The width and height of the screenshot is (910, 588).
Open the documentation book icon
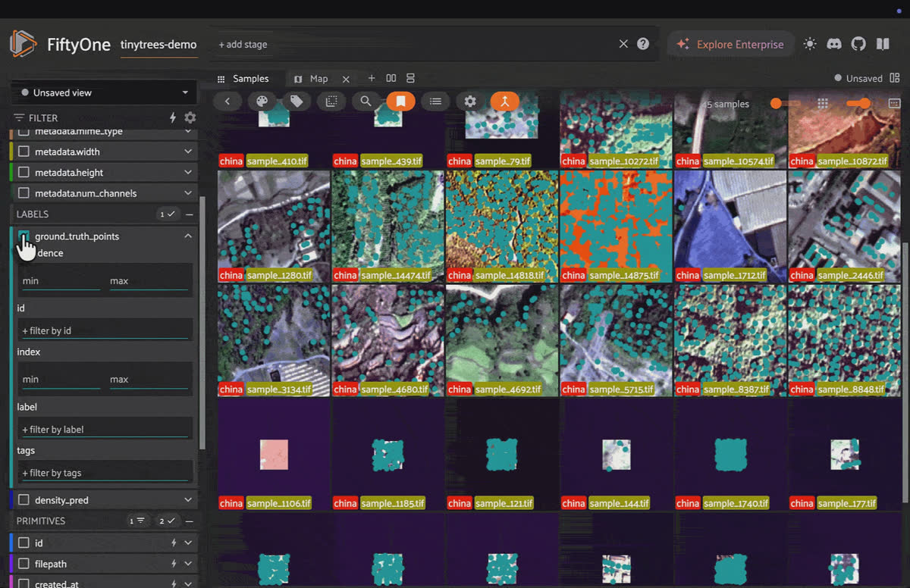(883, 44)
